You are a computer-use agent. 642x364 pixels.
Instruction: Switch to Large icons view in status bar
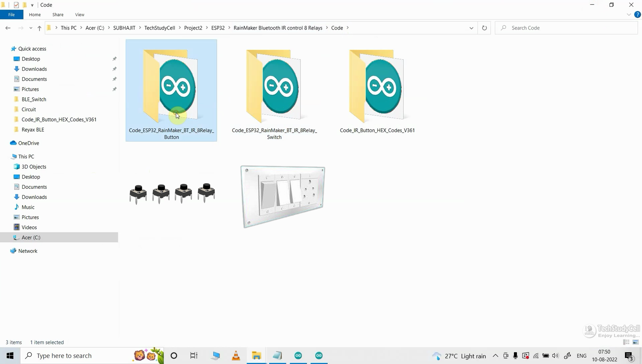636,342
